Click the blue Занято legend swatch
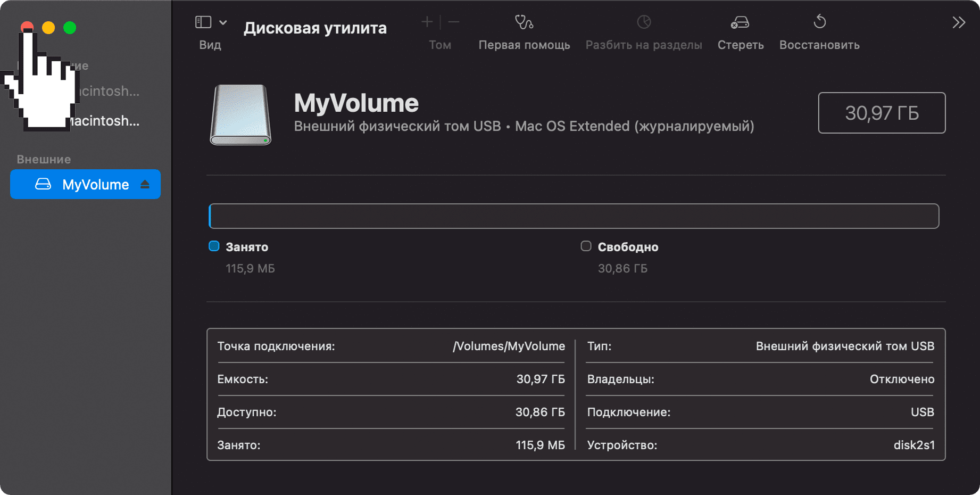980x495 pixels. pos(214,246)
